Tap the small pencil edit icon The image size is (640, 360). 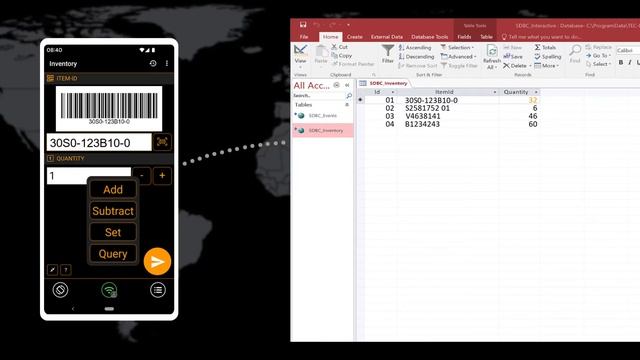pyautogui.click(x=53, y=270)
